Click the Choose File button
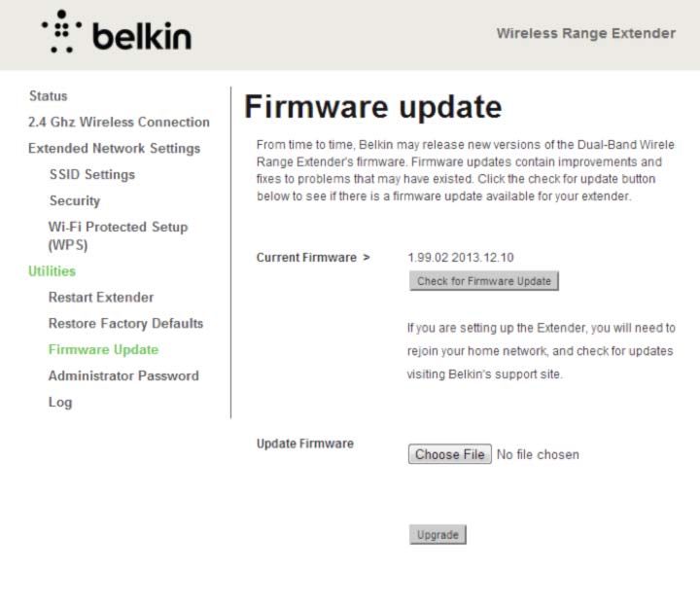The width and height of the screenshot is (700, 605). [x=450, y=454]
